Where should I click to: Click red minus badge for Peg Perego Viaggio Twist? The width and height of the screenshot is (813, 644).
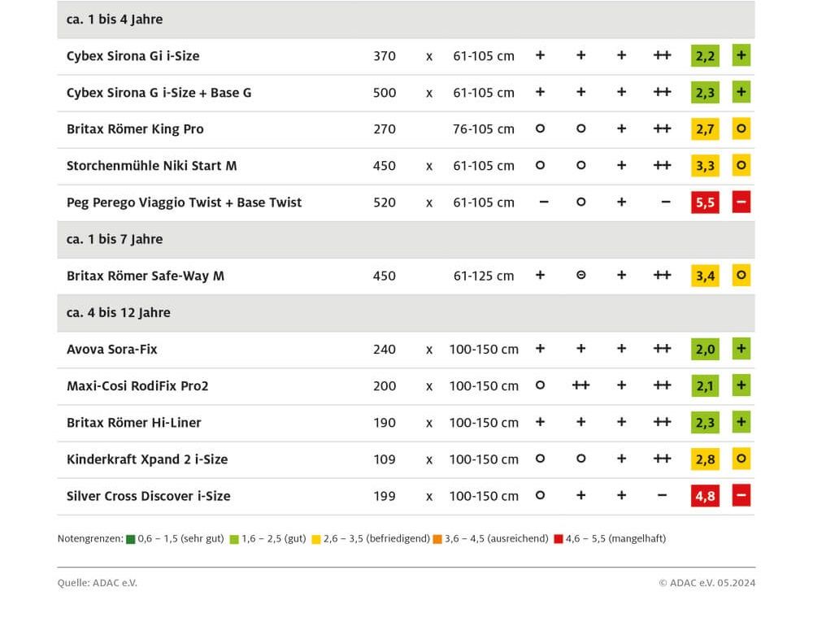click(x=741, y=202)
